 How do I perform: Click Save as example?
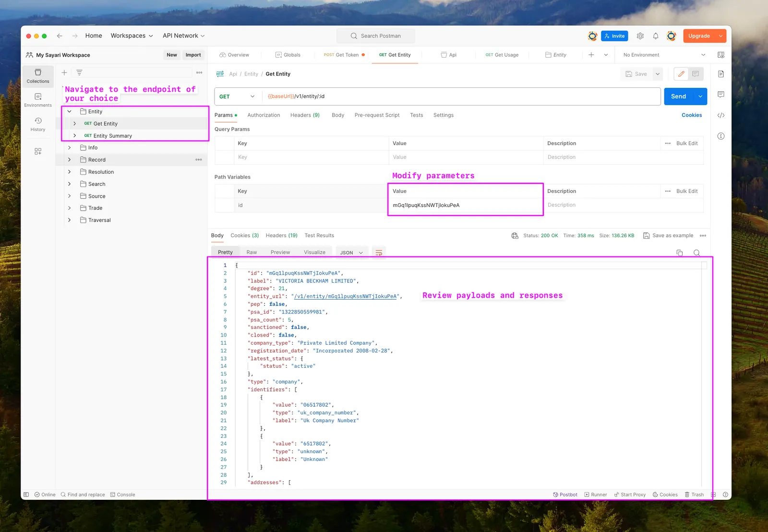click(x=668, y=236)
